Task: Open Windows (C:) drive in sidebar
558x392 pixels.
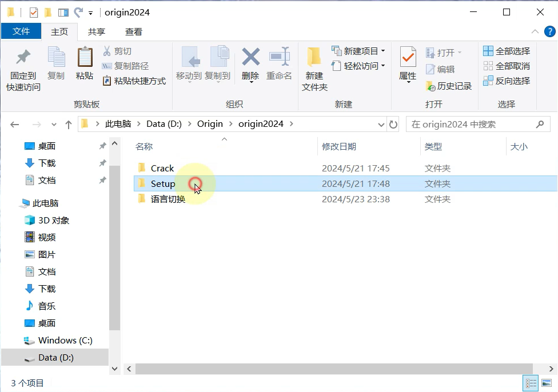Action: pos(65,341)
